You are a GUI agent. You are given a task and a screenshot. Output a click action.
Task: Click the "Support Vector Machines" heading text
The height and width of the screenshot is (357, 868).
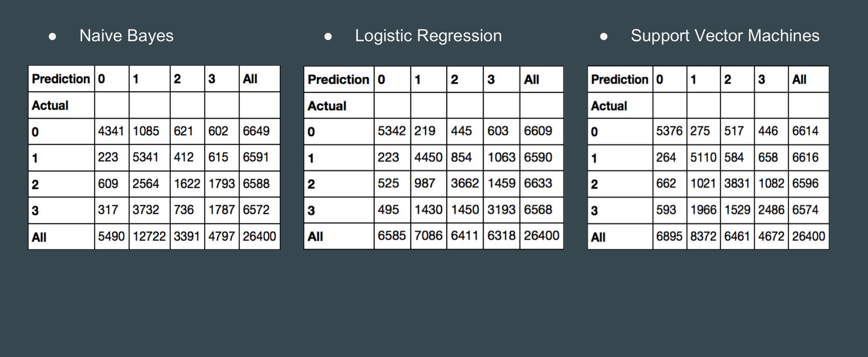[x=725, y=36]
